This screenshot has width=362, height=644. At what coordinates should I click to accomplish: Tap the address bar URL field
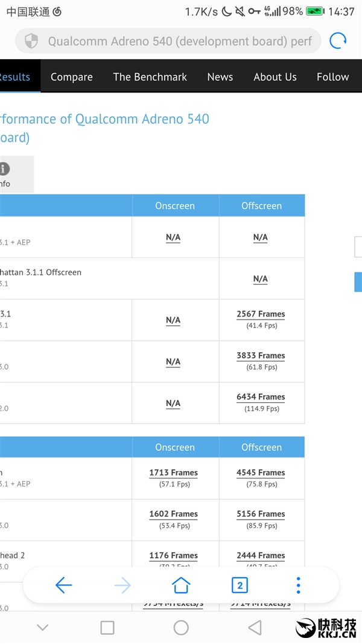[179, 41]
